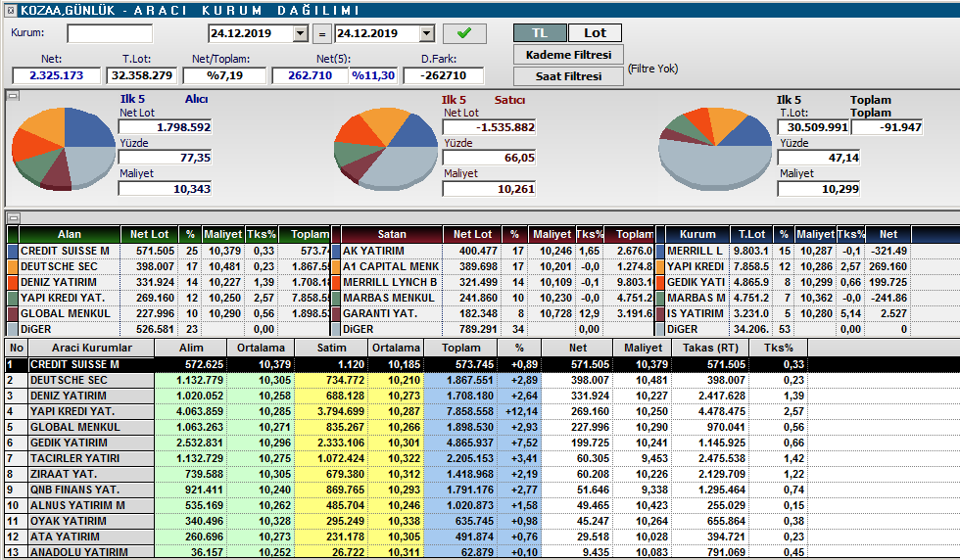Screen dimensions: 960x560
Task: Sort by the Alim column header
Action: point(191,348)
